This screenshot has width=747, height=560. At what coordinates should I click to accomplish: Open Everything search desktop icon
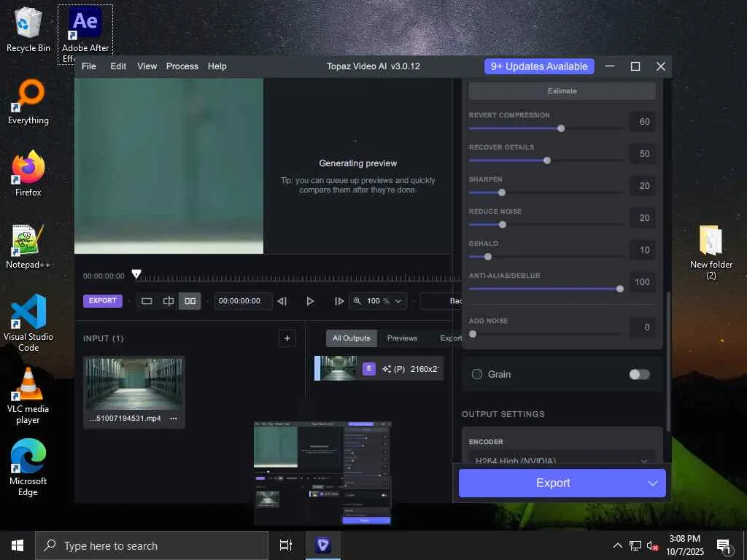tap(28, 102)
